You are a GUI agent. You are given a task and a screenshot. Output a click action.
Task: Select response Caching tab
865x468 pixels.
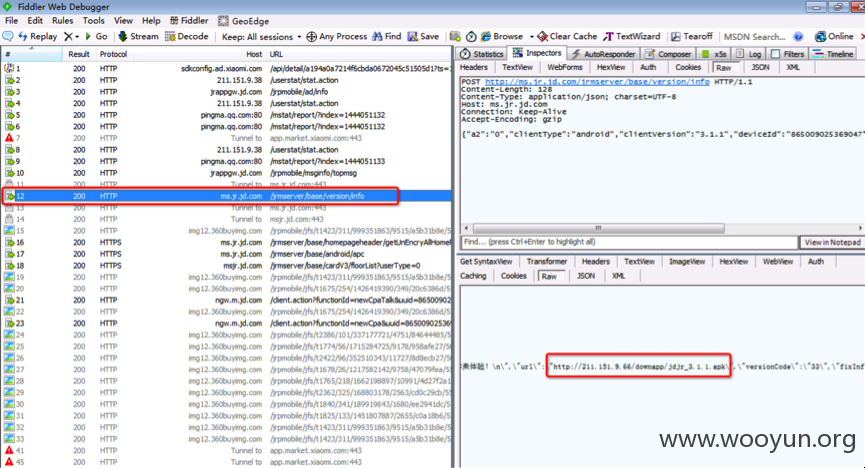(473, 276)
